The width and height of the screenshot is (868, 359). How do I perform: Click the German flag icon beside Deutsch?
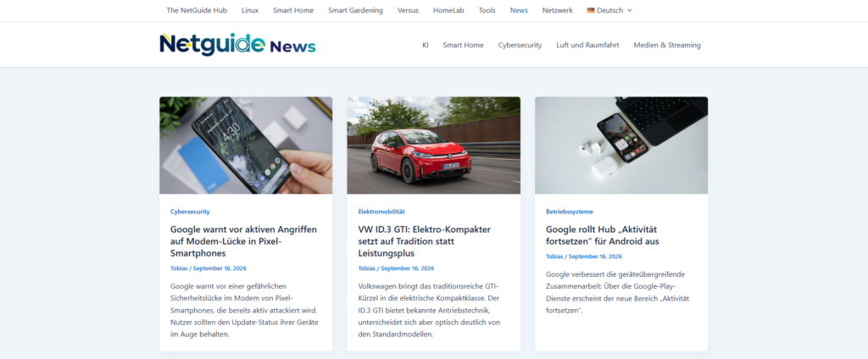point(591,10)
